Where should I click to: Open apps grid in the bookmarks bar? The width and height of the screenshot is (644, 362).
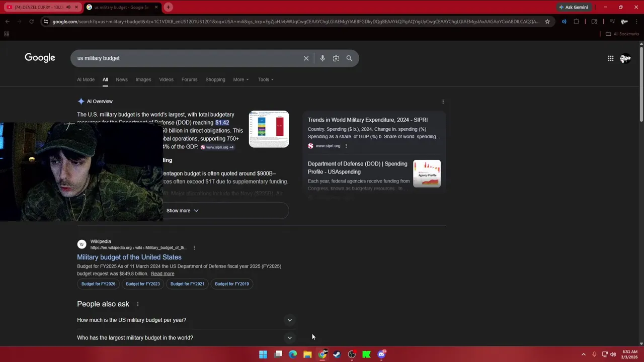(7, 34)
